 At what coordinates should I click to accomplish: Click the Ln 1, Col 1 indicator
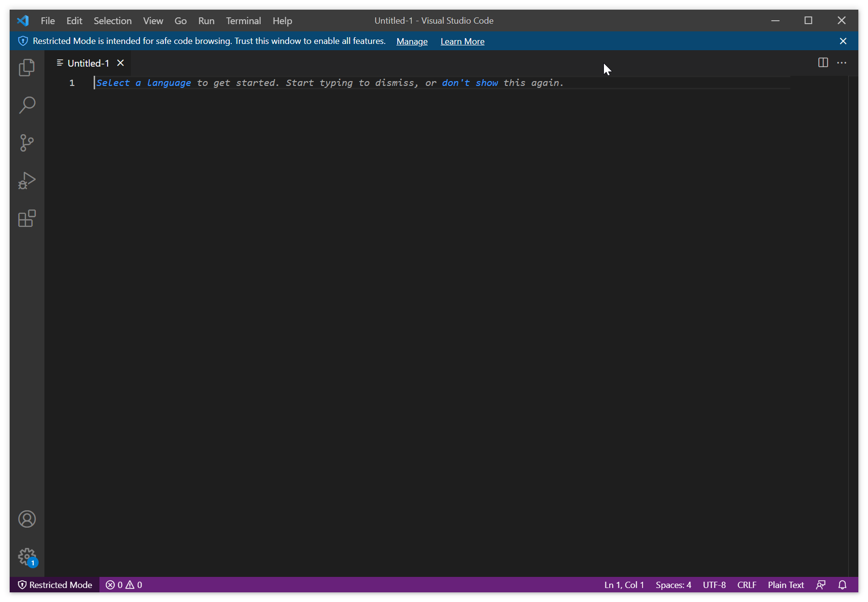(x=624, y=585)
